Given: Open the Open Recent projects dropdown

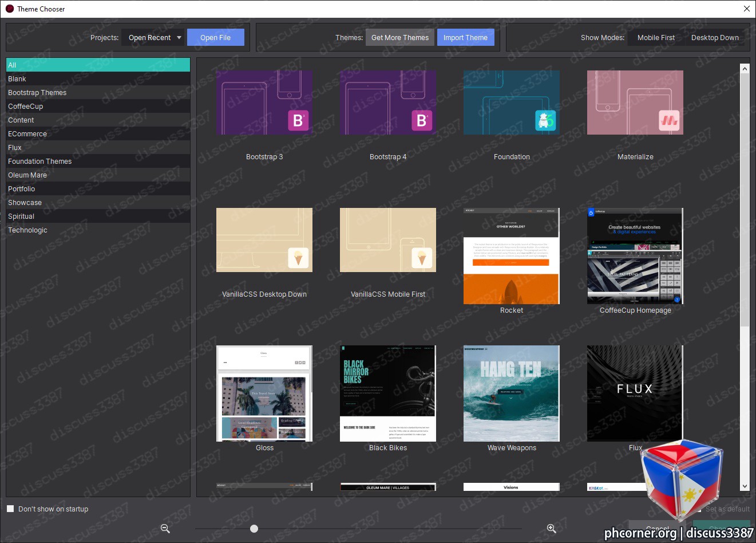Looking at the screenshot, I should point(153,37).
